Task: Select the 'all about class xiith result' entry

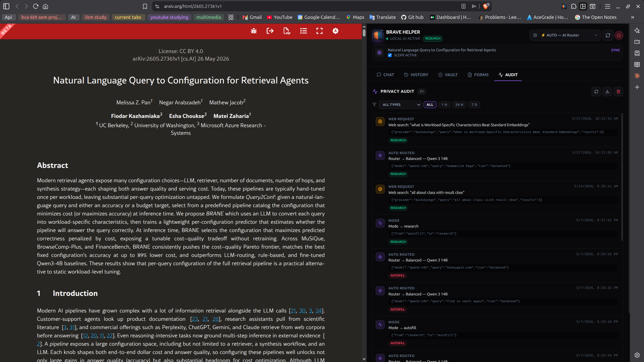Action: point(497,198)
